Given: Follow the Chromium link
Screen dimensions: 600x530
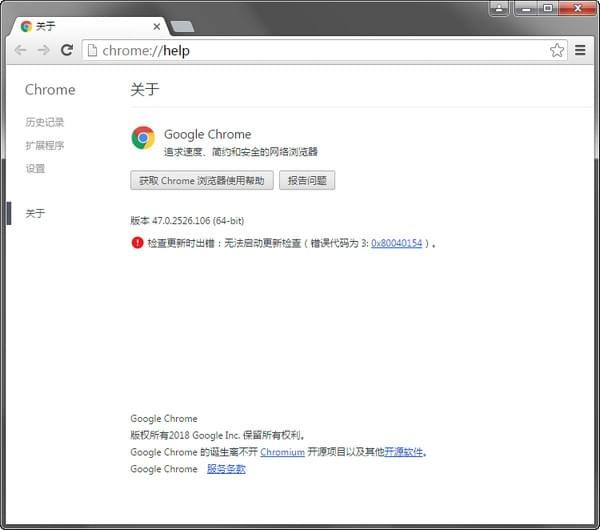Looking at the screenshot, I should [x=282, y=452].
